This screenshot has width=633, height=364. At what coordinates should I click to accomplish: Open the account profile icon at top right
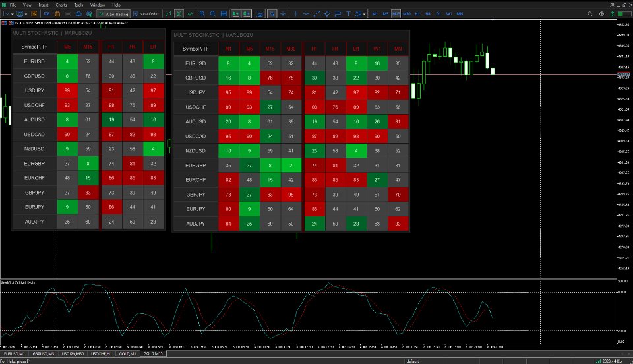point(601,14)
